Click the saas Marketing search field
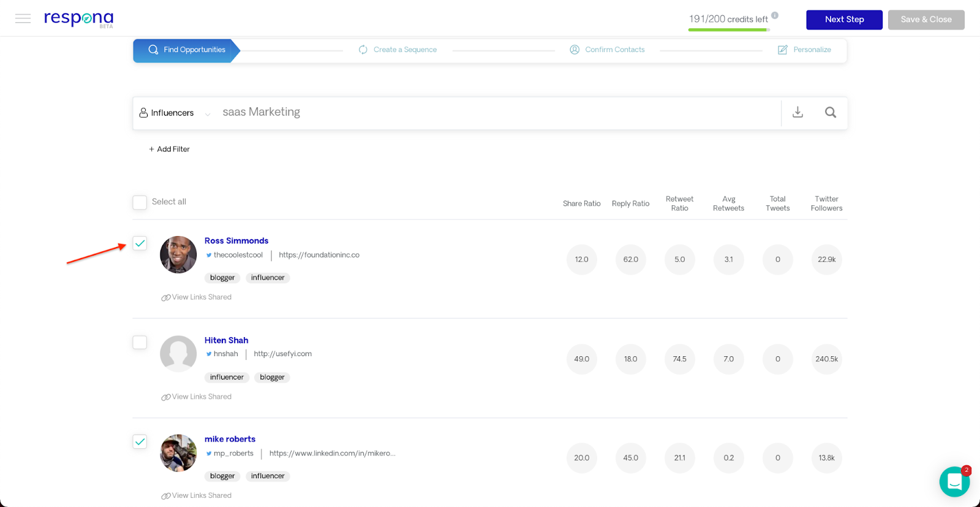Viewport: 980px width, 507px height. point(499,112)
